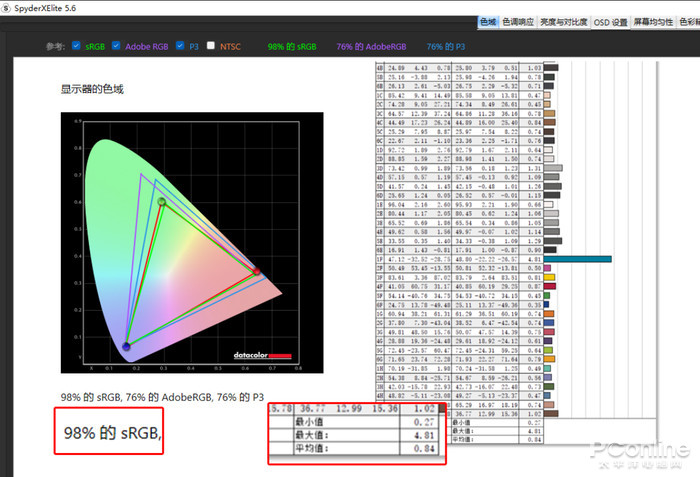The height and width of the screenshot is (477, 700).
Task: Click the green primary point on gamut chart
Action: [162, 202]
